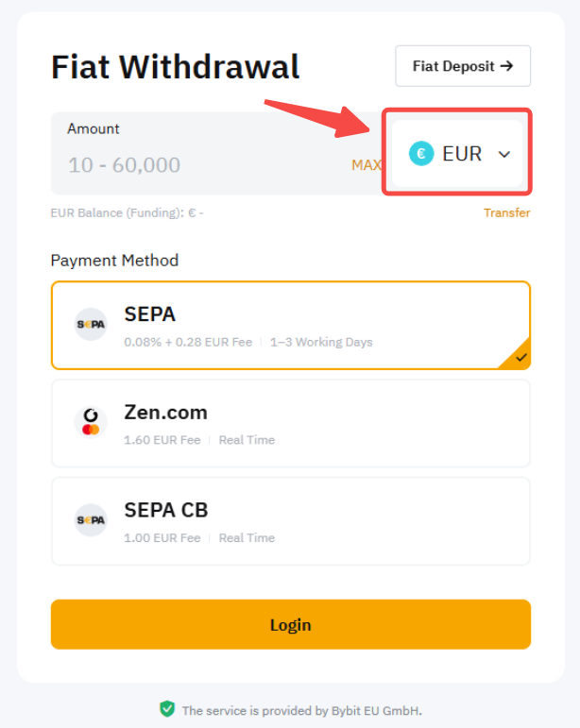Open the Transfer link
The width and height of the screenshot is (580, 728).
(506, 213)
